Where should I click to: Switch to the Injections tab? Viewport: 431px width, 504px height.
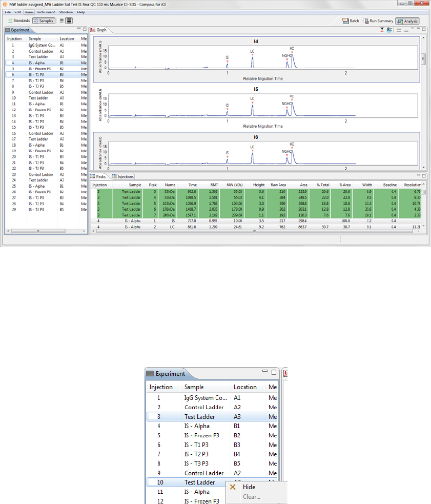tap(123, 176)
